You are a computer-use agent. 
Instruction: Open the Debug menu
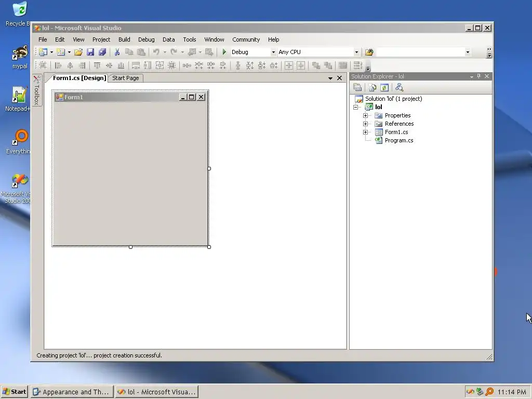(146, 39)
